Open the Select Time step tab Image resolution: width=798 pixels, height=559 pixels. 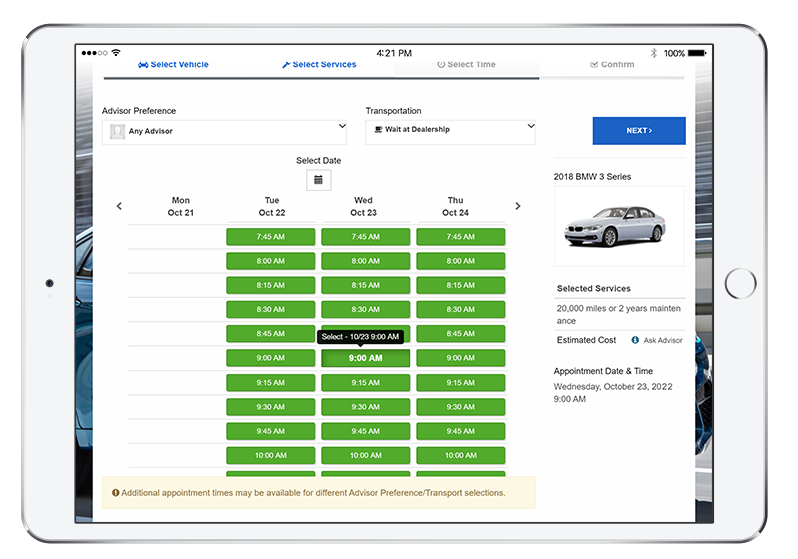(466, 65)
